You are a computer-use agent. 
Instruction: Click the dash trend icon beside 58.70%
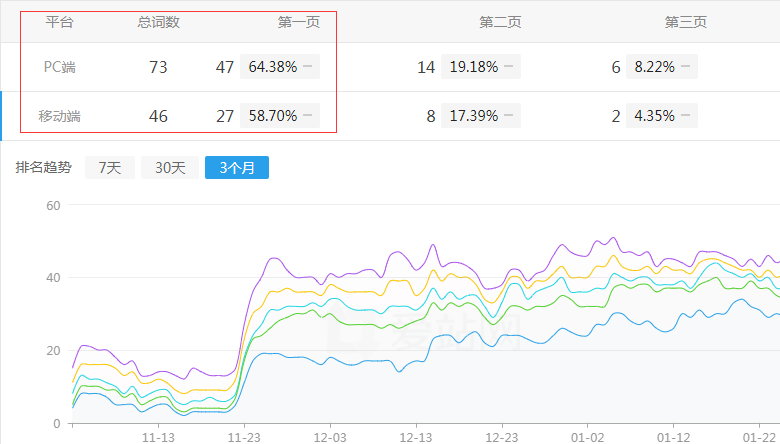click(308, 116)
